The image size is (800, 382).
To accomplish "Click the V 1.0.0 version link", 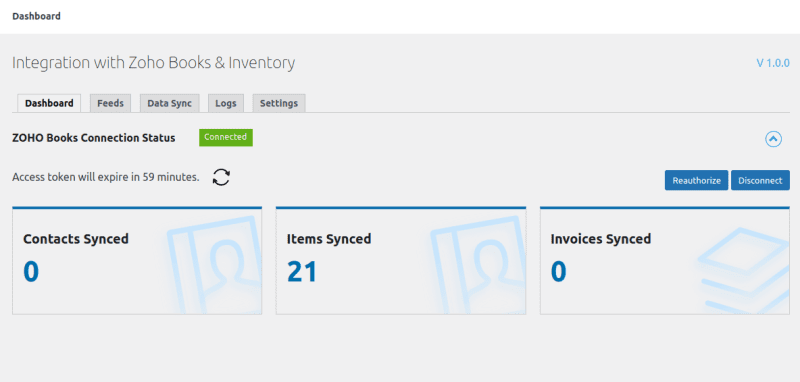I will point(773,63).
